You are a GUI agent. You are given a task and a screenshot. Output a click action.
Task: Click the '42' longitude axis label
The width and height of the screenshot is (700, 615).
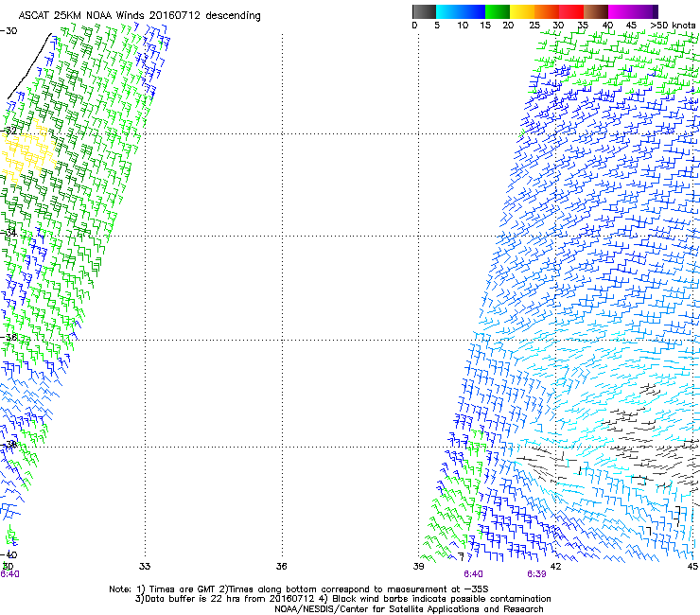[555, 567]
